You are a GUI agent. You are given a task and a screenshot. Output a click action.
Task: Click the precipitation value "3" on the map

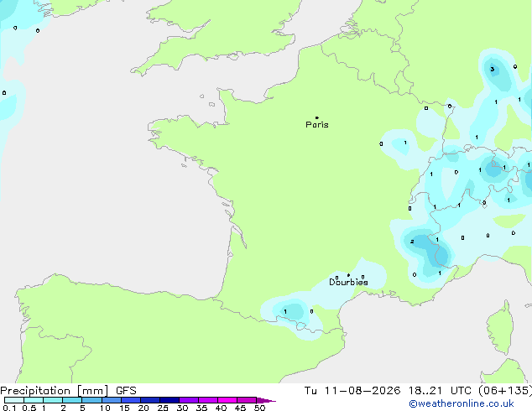[x=492, y=69]
